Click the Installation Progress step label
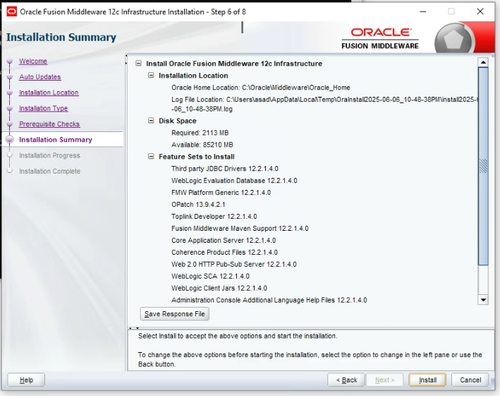The height and width of the screenshot is (396, 500). coord(50,155)
